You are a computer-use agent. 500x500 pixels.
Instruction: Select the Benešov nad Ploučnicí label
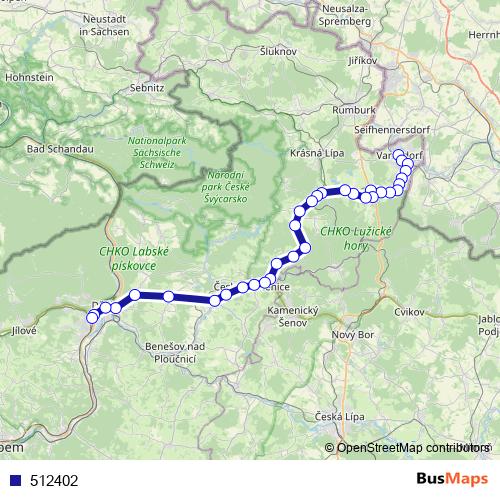(175, 353)
